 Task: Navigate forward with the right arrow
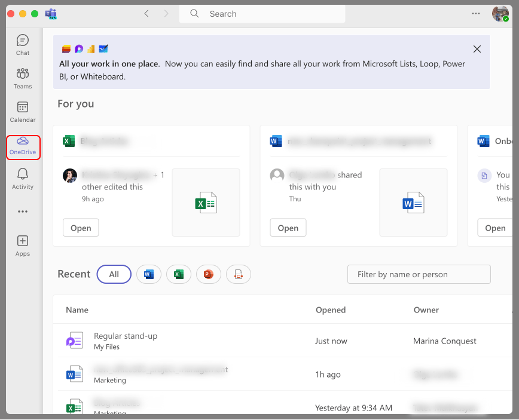point(166,14)
